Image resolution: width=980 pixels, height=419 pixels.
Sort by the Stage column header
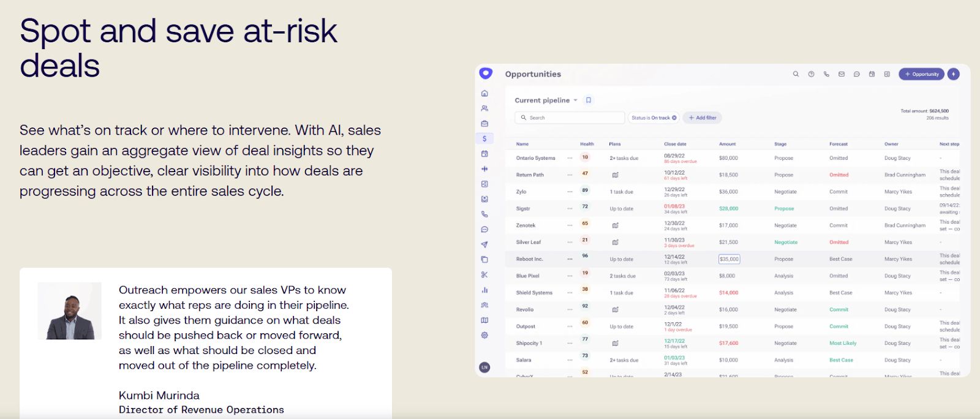pos(780,144)
